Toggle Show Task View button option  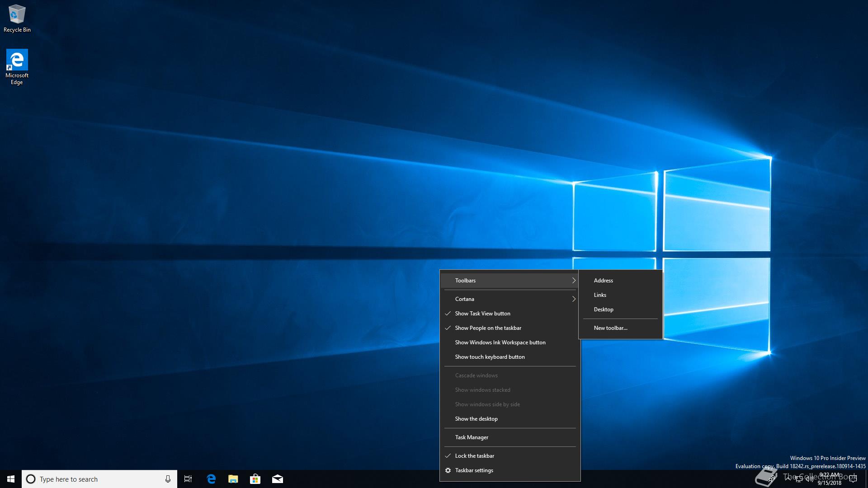tap(510, 314)
